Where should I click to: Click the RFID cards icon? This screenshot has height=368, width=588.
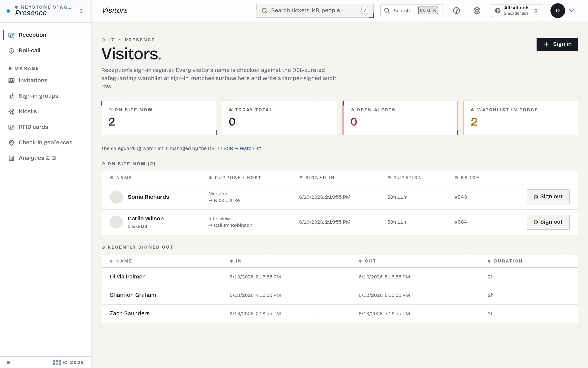(x=11, y=127)
